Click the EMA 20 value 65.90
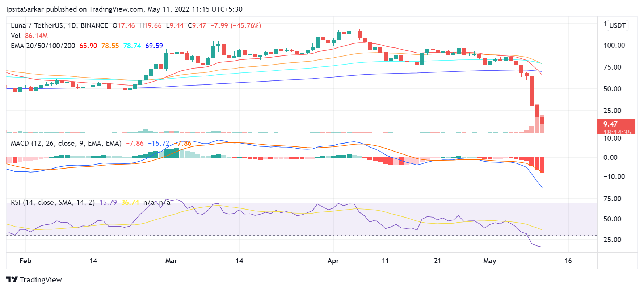644x290 pixels. (88, 46)
